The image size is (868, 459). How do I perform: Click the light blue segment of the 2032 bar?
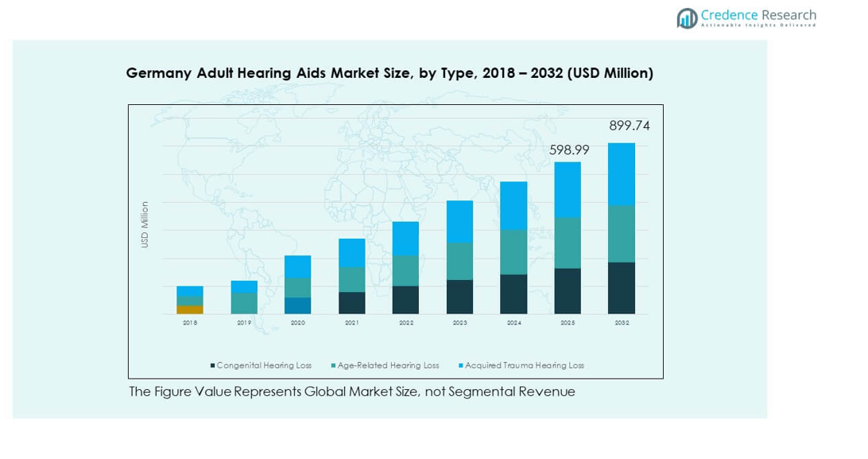[x=622, y=174]
